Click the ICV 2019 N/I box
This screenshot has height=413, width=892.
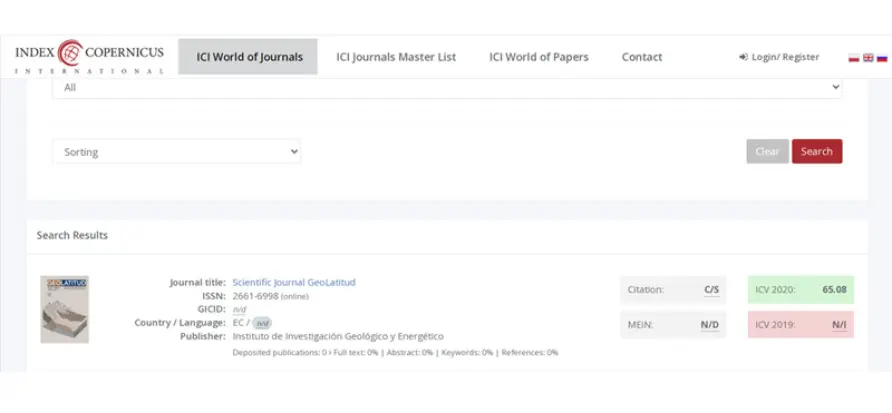point(800,325)
